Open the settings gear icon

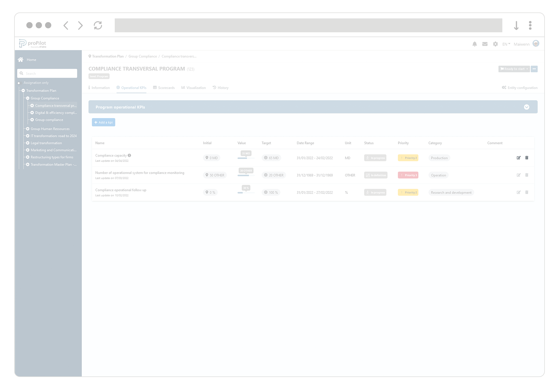[x=495, y=44]
